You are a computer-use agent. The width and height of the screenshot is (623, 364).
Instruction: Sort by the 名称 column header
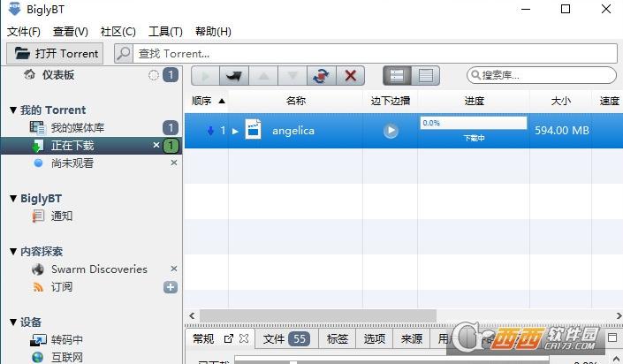click(x=296, y=101)
